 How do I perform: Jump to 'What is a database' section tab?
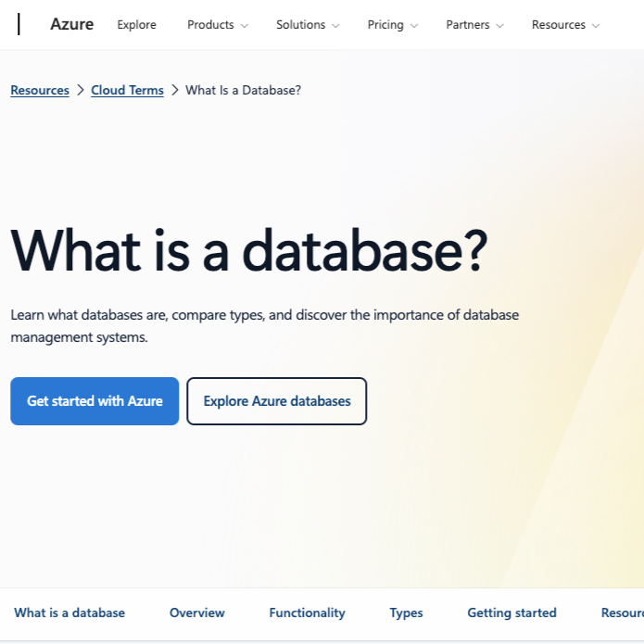point(69,612)
